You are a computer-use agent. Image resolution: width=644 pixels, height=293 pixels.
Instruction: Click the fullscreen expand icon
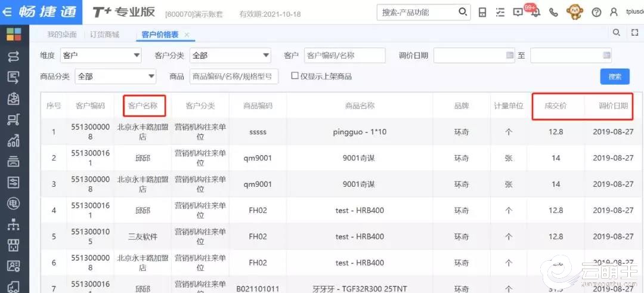click(634, 33)
